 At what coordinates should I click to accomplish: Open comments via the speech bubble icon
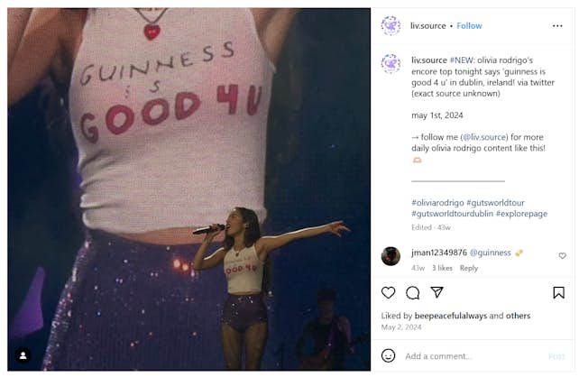[413, 293]
